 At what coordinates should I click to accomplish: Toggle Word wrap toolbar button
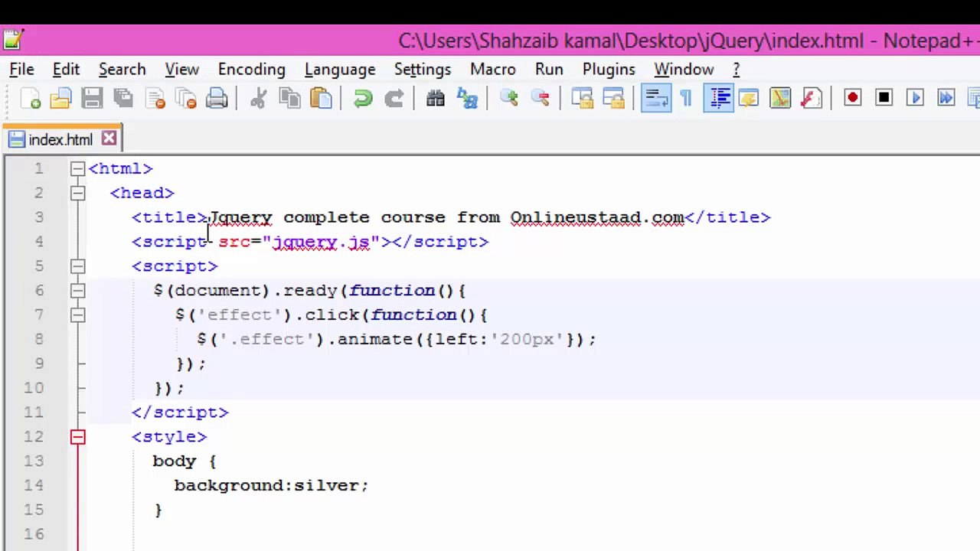[x=655, y=98]
